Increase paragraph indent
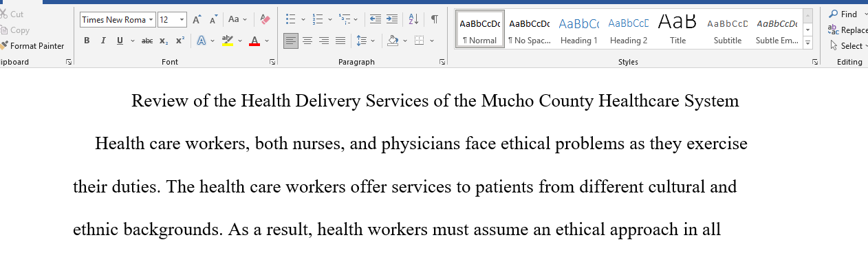The height and width of the screenshot is (264, 868). pos(391,20)
